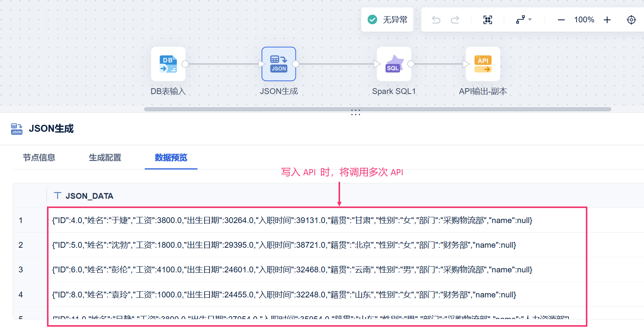This screenshot has height=329, width=644.
Task: Click the DB表输入 node label
Action: coord(168,91)
